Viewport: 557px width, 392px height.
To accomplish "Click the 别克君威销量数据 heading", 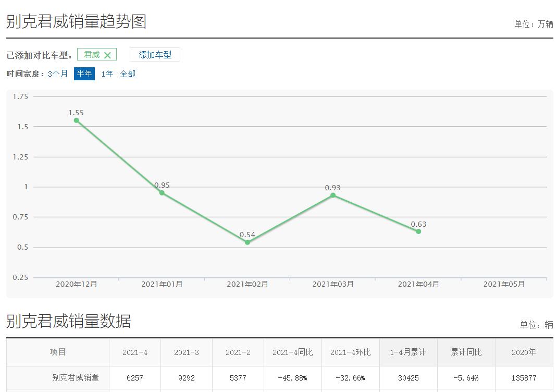I will (69, 321).
